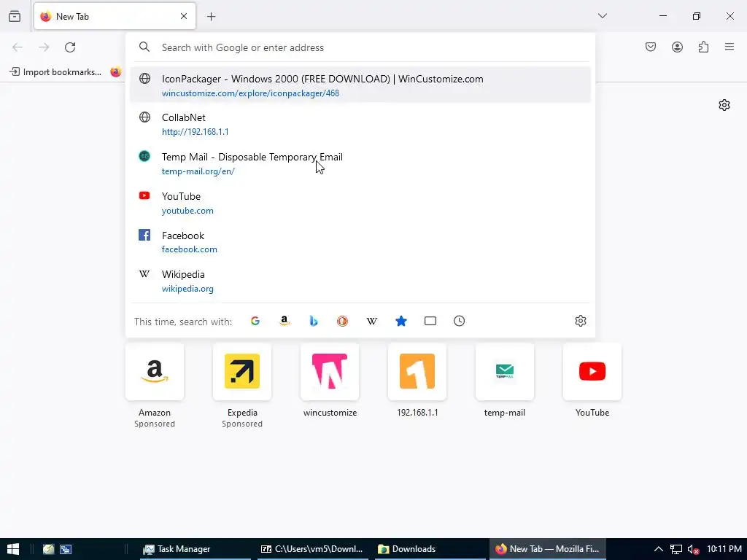747x560 pixels.
Task: Click Import bookmarks in bookmarks toolbar
Action: (55, 72)
